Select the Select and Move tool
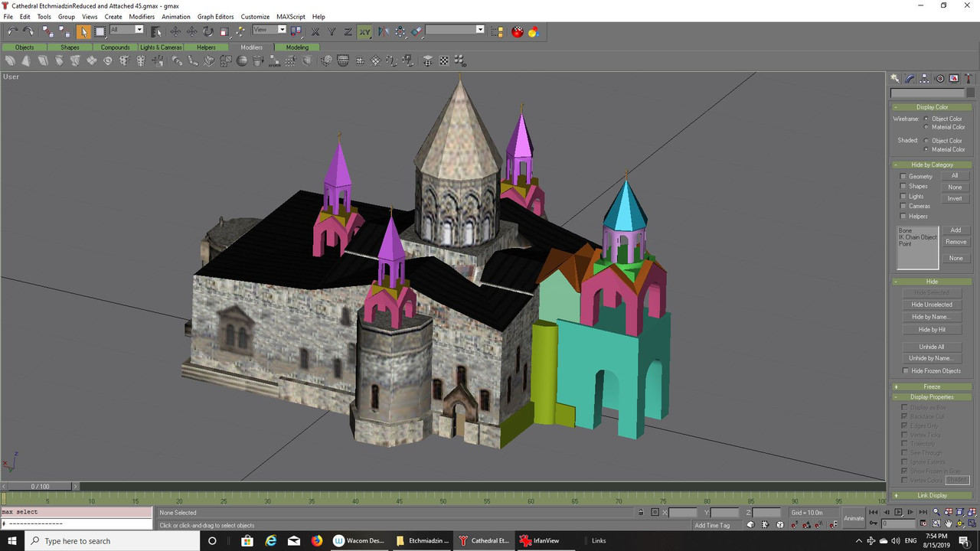 pos(175,31)
